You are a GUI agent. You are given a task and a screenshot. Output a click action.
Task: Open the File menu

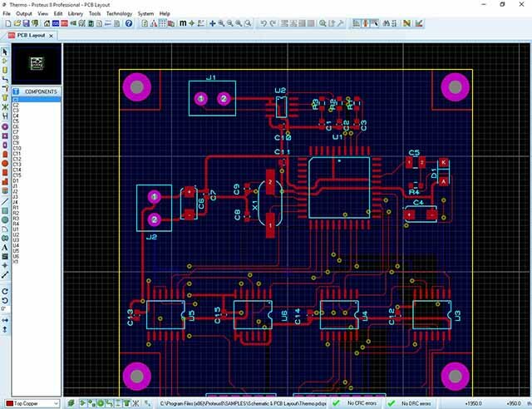[x=7, y=13]
